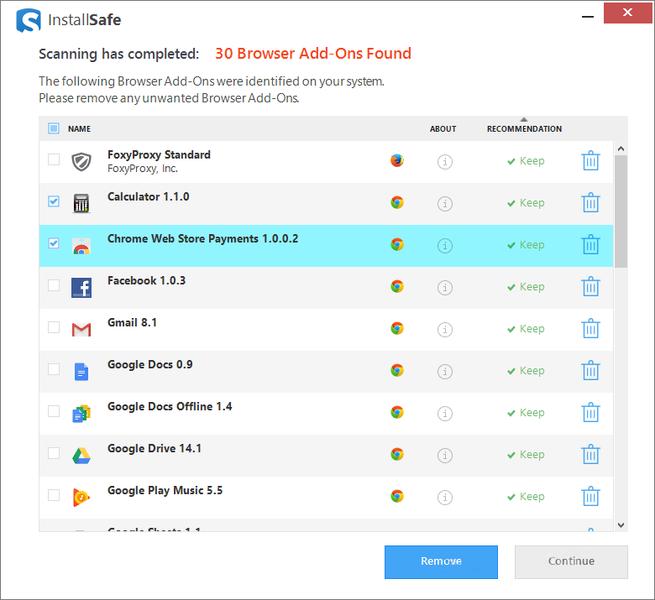The width and height of the screenshot is (655, 600).
Task: Click the trash icon for Google Drive 14.1
Action: pyautogui.click(x=590, y=455)
